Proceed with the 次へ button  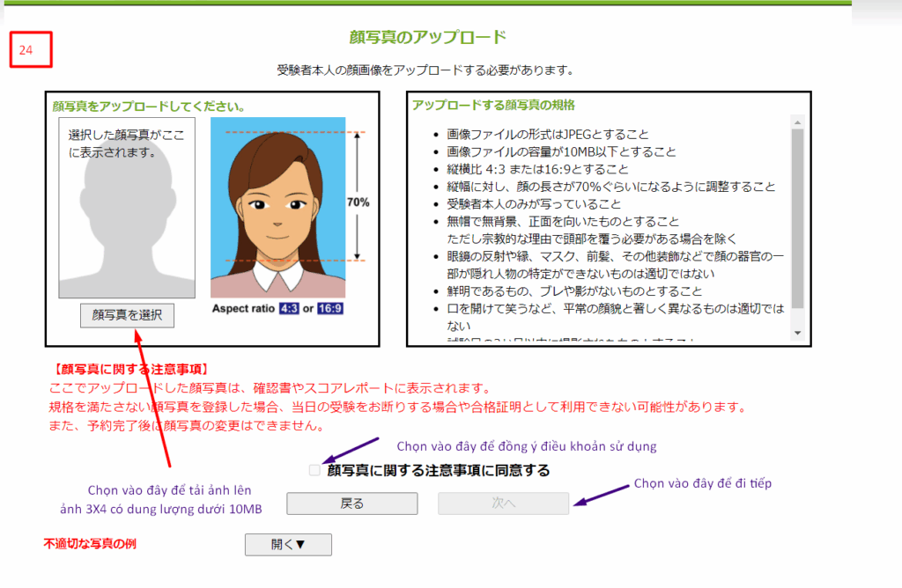503,503
